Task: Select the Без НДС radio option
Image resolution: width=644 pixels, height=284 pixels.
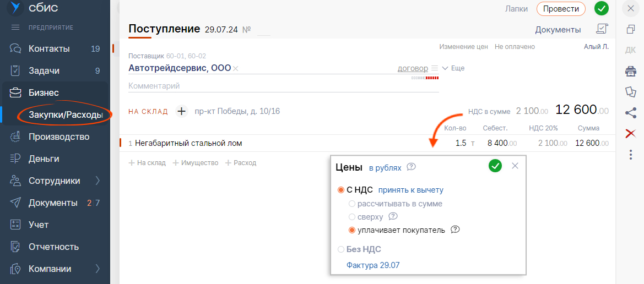Action: pyautogui.click(x=340, y=249)
